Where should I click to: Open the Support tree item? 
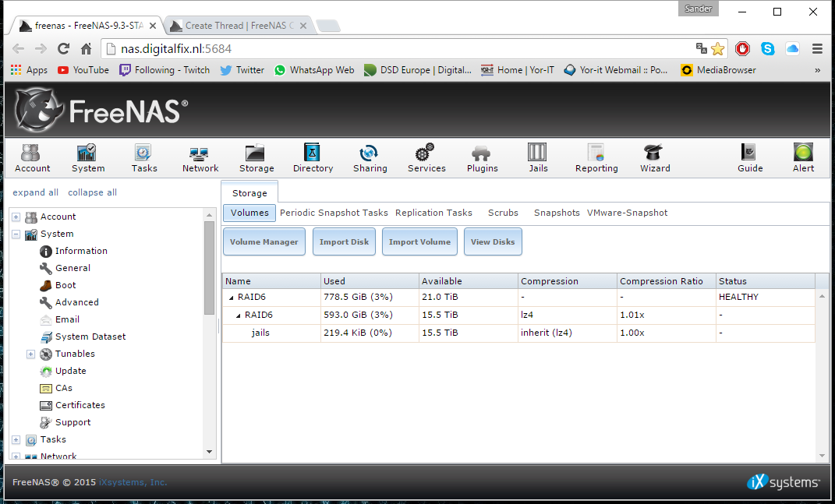(x=73, y=422)
